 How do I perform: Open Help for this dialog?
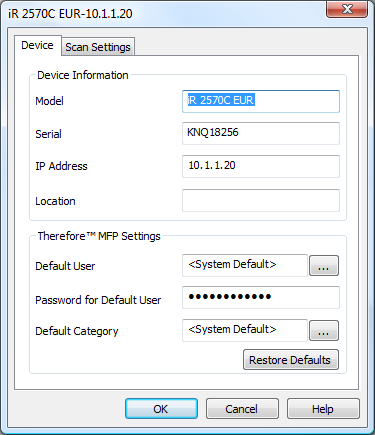click(x=323, y=409)
